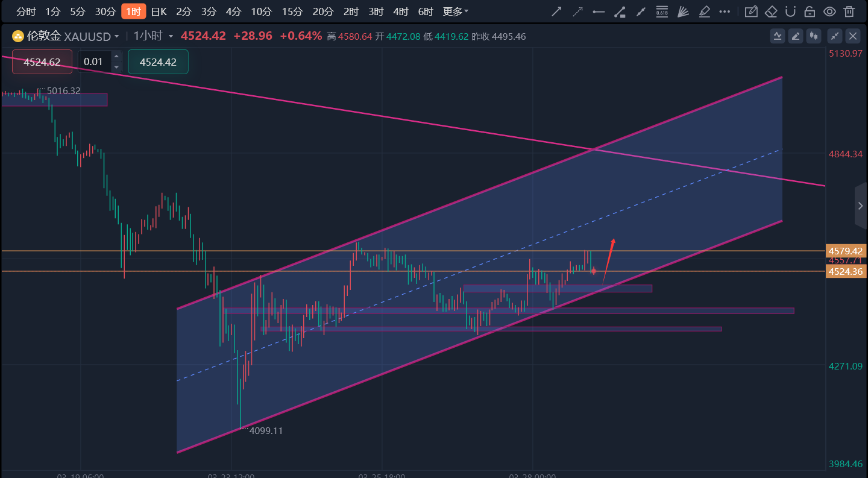This screenshot has height=478, width=868.
Task: Toggle the drawing lock icon
Action: click(810, 11)
